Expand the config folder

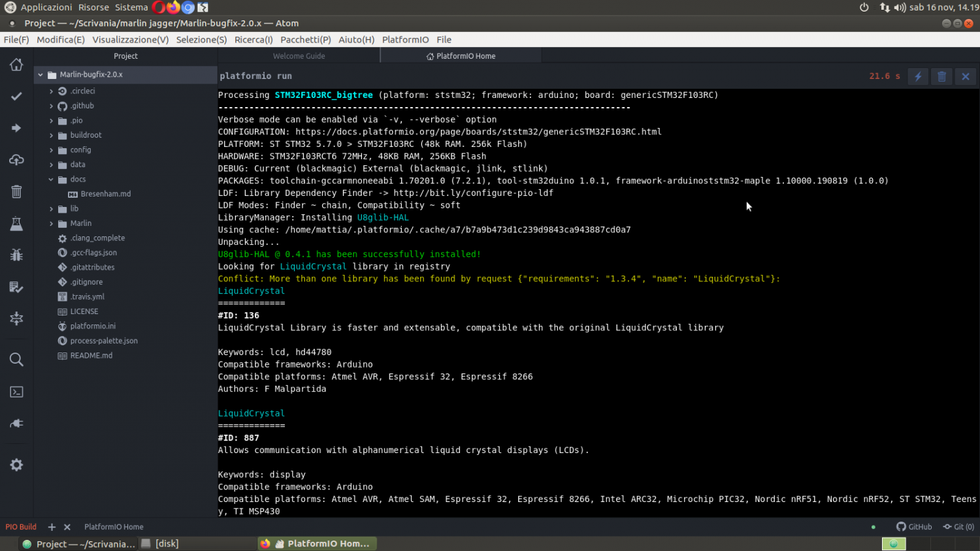(x=52, y=150)
